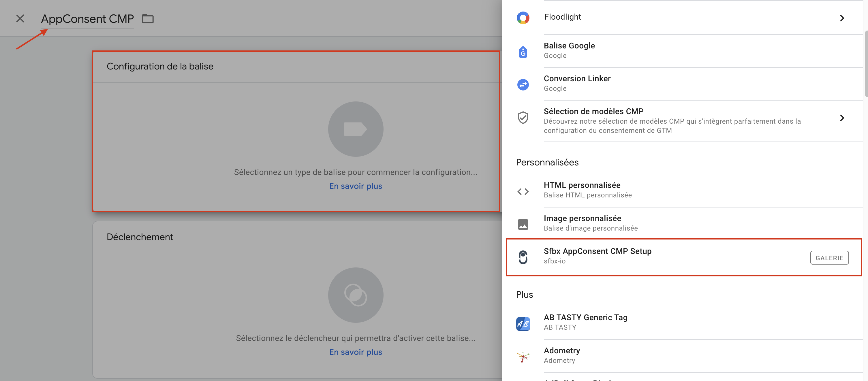Click the HTML personnalisée code brackets icon
The width and height of the screenshot is (868, 381).
click(x=523, y=191)
